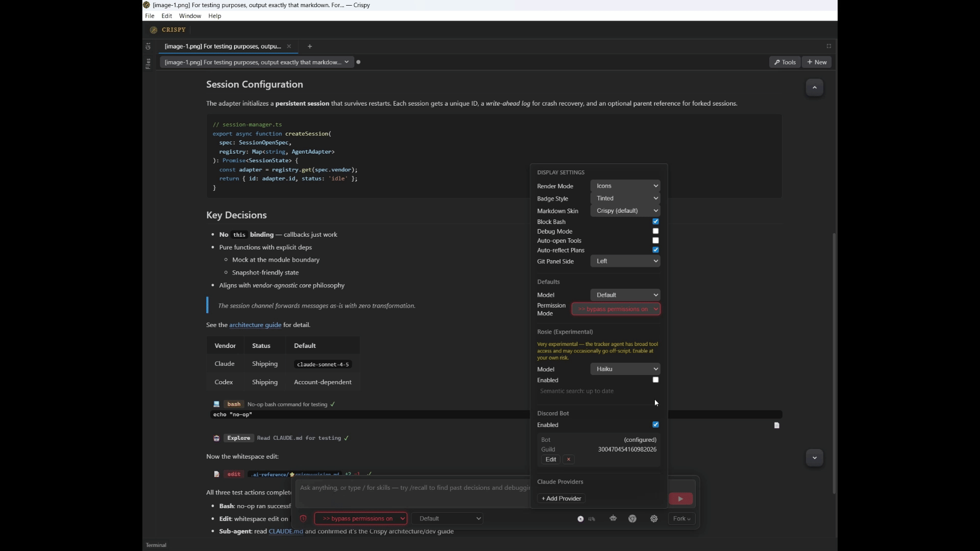Image resolution: width=980 pixels, height=551 pixels.
Task: Open the Git sidebar panel
Action: (148, 46)
